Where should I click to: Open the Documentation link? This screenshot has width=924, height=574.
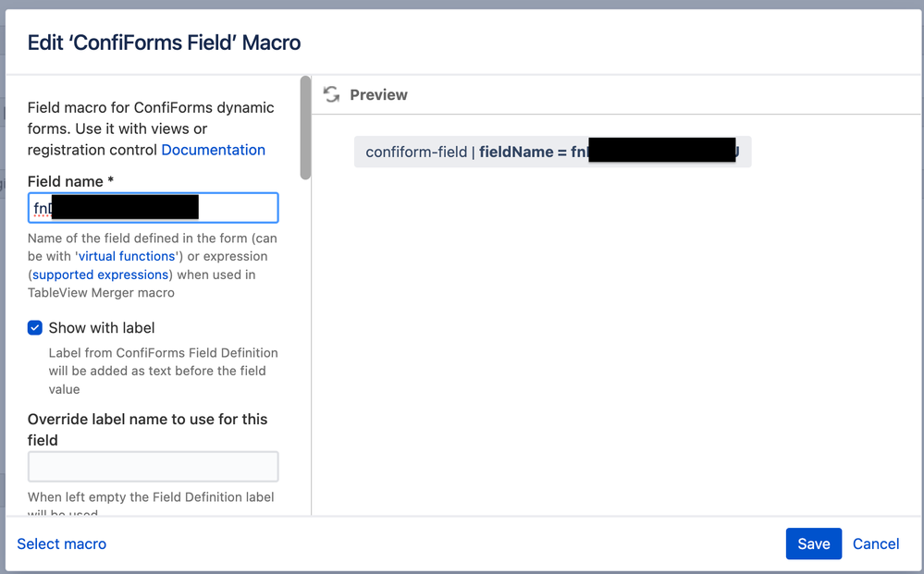(213, 150)
